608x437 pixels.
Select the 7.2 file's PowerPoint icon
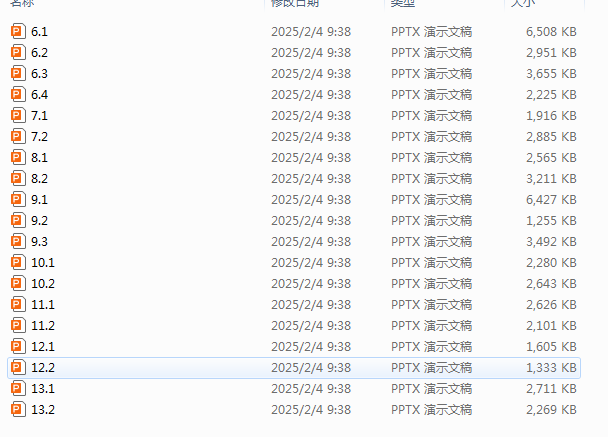(x=18, y=136)
